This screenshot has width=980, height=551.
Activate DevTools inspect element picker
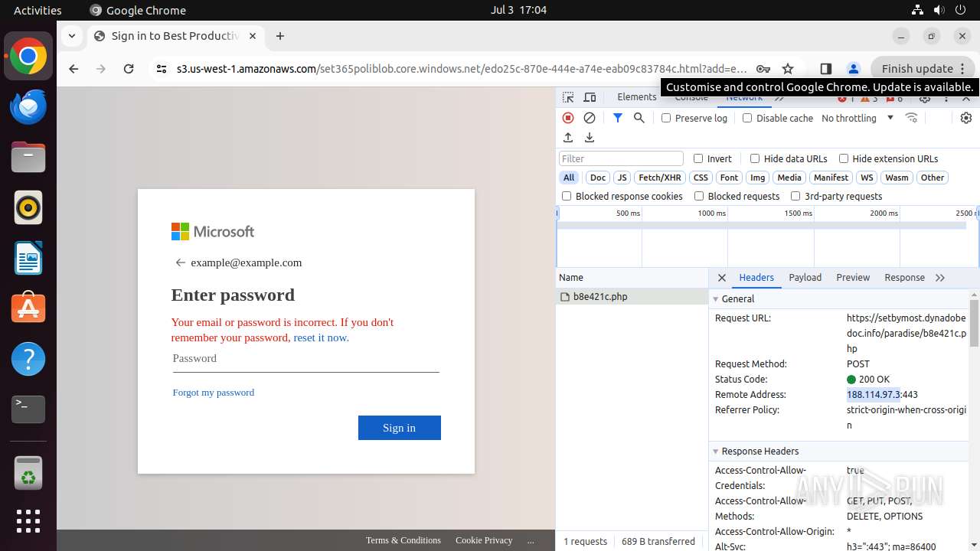pyautogui.click(x=568, y=98)
